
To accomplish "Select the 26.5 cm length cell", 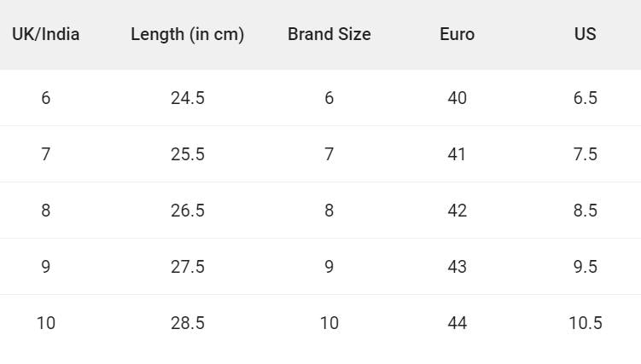I will tap(187, 211).
